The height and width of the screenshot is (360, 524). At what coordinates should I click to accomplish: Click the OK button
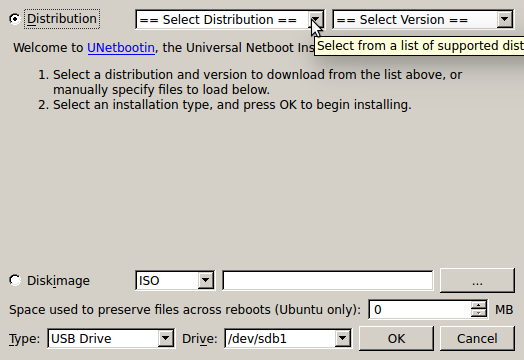396,339
